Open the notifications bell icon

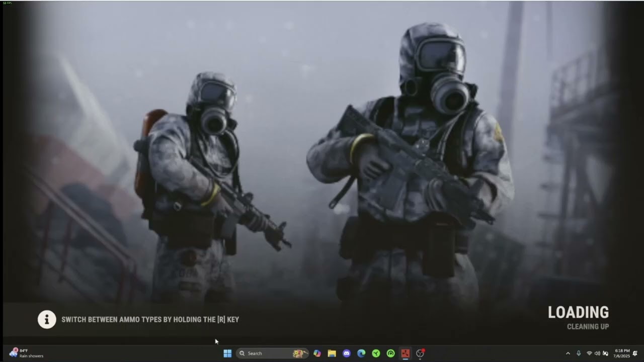click(x=635, y=353)
